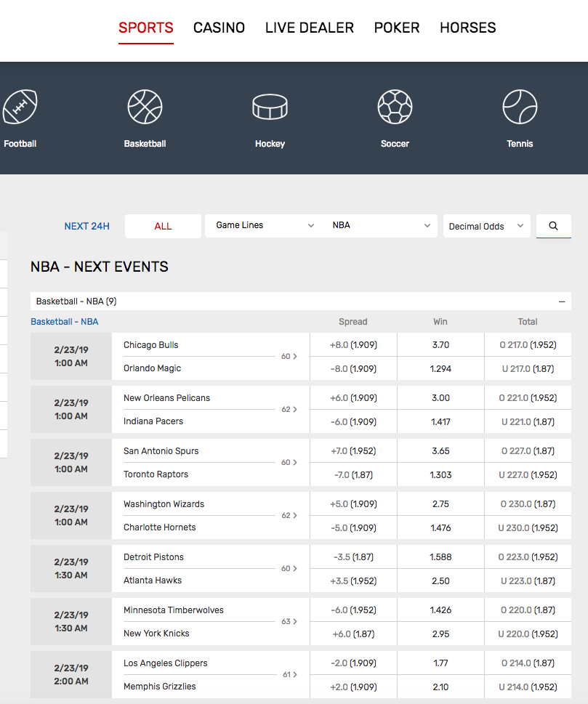The width and height of the screenshot is (588, 704).
Task: Expand more bets for Pistons vs Hawks
Action: pos(289,568)
